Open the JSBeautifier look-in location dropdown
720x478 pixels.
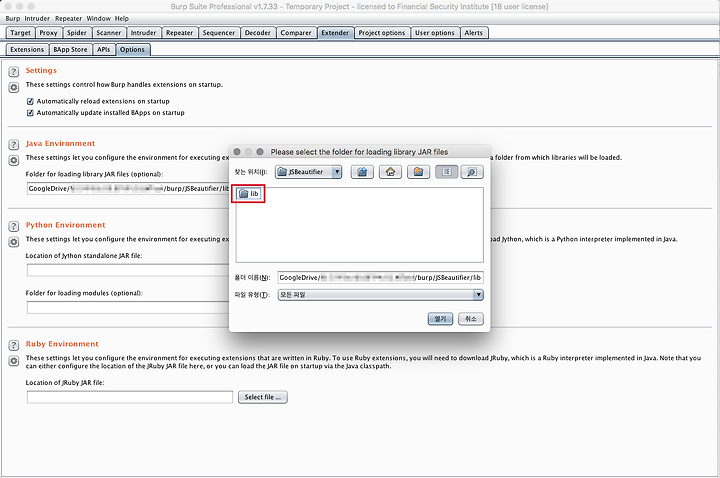[309, 172]
